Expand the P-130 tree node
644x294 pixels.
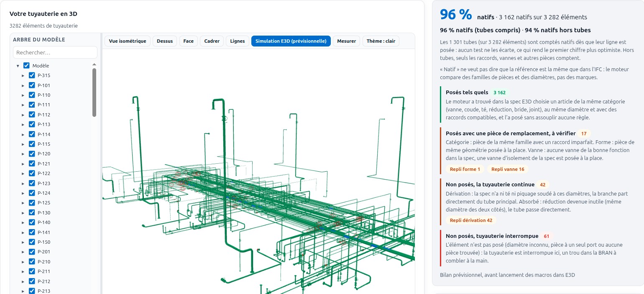(23, 213)
